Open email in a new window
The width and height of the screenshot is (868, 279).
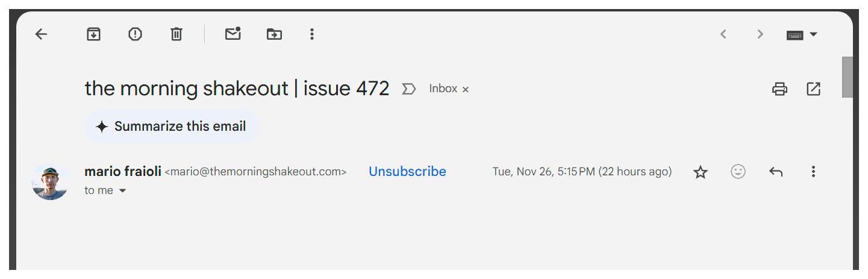pyautogui.click(x=813, y=89)
